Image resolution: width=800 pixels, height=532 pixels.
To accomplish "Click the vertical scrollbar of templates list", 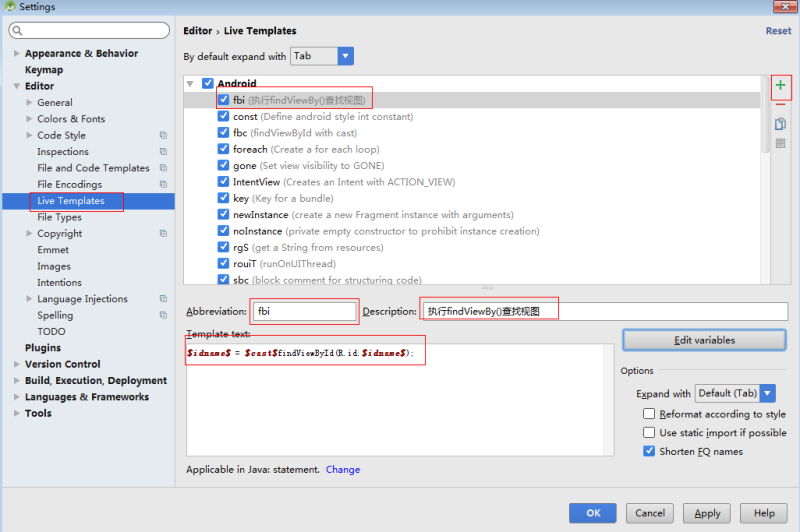I will click(x=765, y=115).
